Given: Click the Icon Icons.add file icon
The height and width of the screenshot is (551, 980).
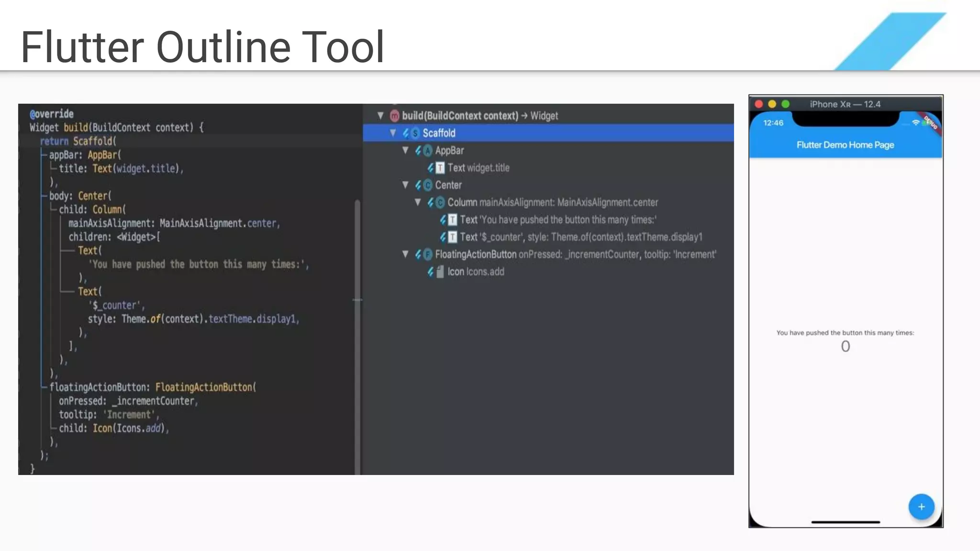Looking at the screenshot, I should click(440, 272).
